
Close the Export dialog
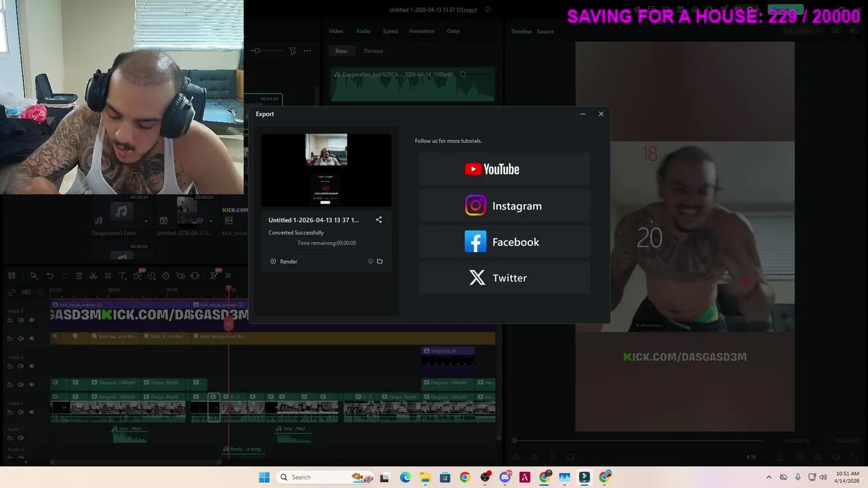click(x=601, y=114)
